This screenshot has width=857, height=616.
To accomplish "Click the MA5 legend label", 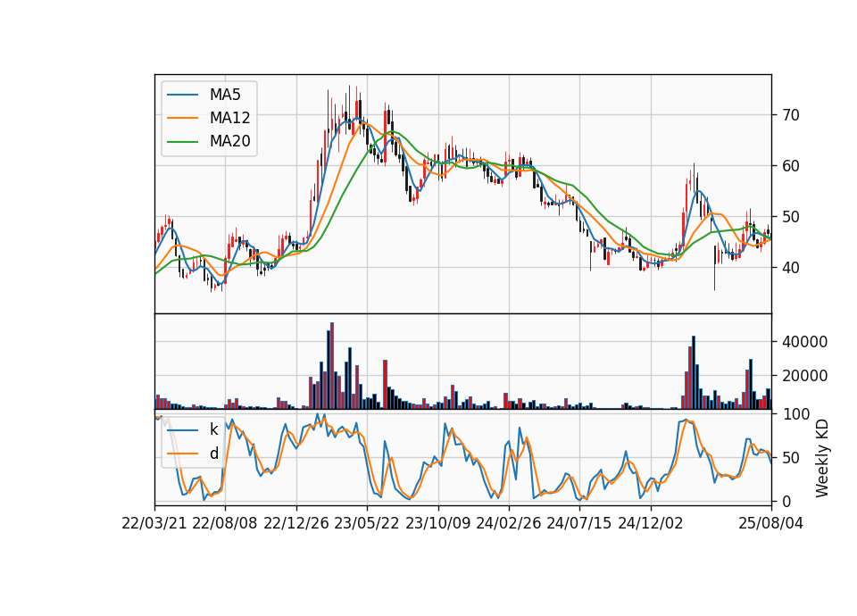I will [x=225, y=95].
